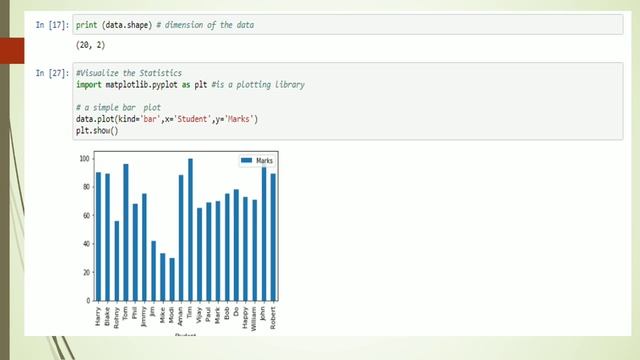
Task: Click the William x-axis label
Action: [254, 319]
